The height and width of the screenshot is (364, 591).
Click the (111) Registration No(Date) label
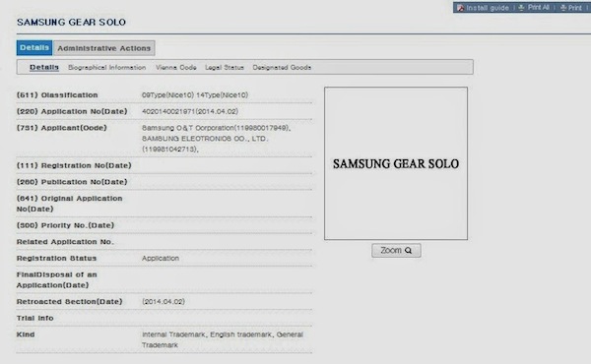click(x=74, y=165)
